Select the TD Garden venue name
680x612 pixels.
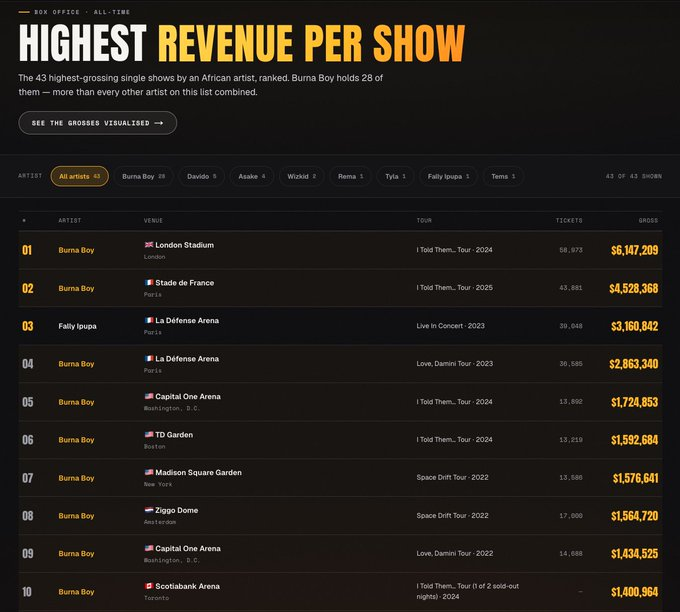point(174,434)
